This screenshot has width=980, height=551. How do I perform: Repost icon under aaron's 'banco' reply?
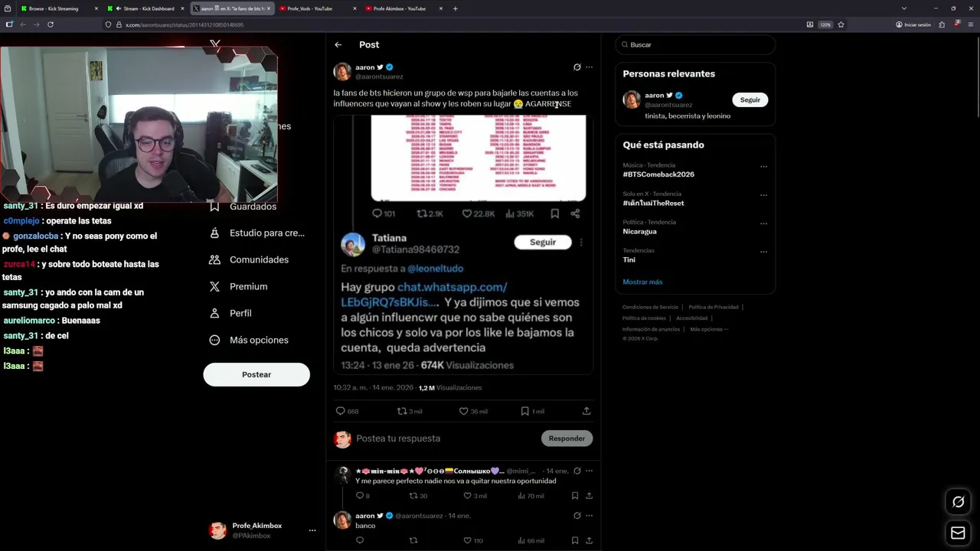pos(413,540)
